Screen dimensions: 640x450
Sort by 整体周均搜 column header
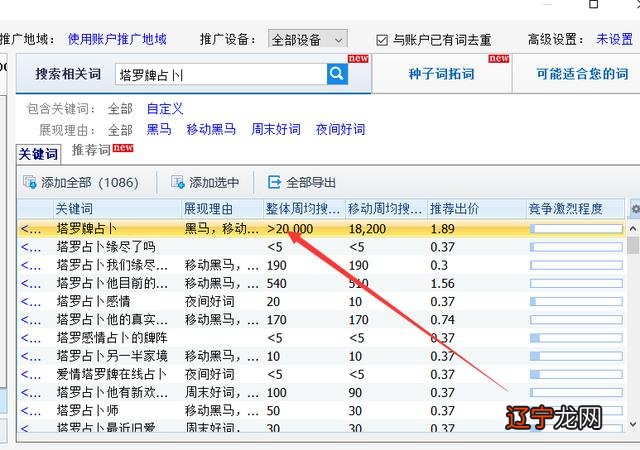(x=304, y=209)
